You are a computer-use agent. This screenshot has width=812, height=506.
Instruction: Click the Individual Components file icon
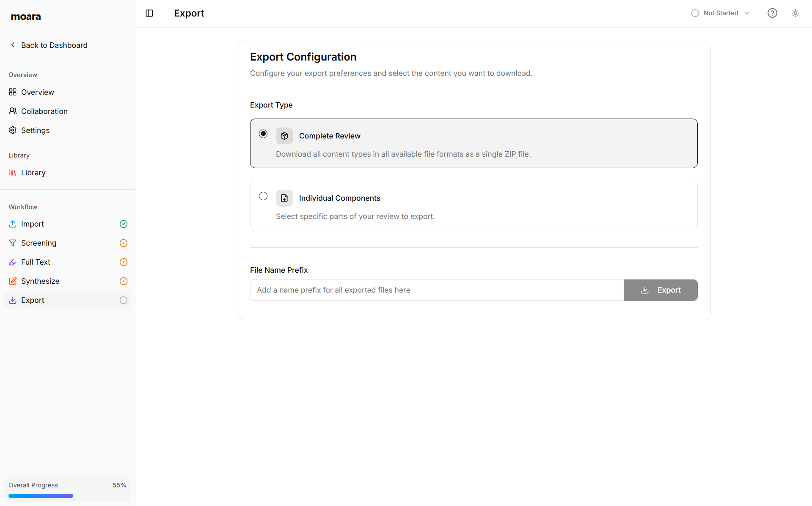(284, 198)
